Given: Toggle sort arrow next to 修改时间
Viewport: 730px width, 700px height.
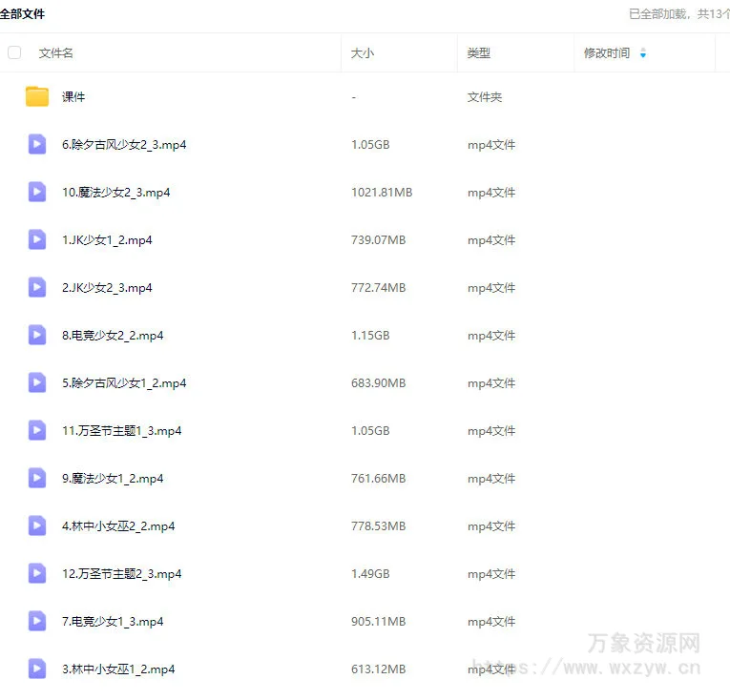Looking at the screenshot, I should coord(643,53).
